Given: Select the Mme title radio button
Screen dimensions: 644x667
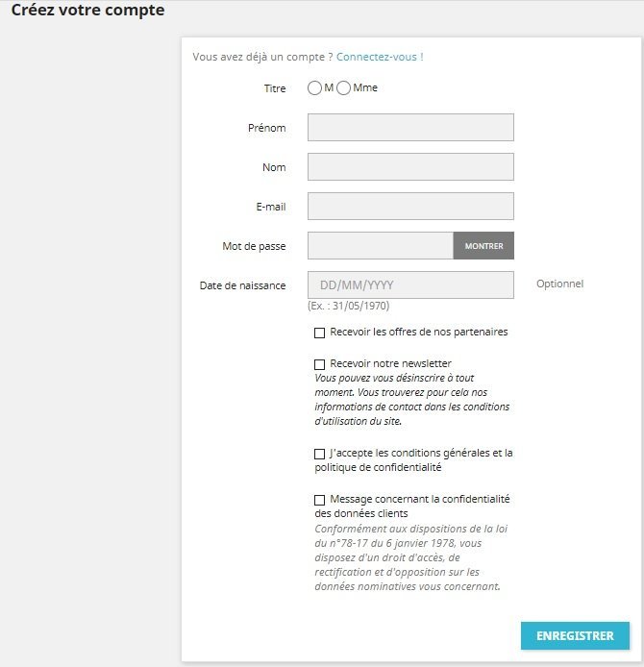Looking at the screenshot, I should click(343, 88).
